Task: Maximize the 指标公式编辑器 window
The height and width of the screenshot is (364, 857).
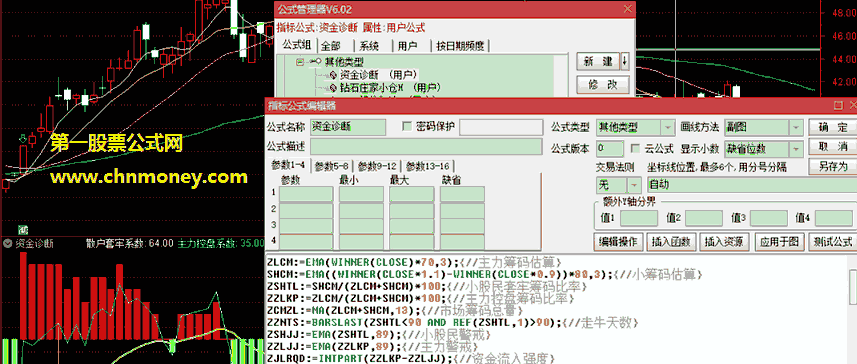Action: click(838, 105)
